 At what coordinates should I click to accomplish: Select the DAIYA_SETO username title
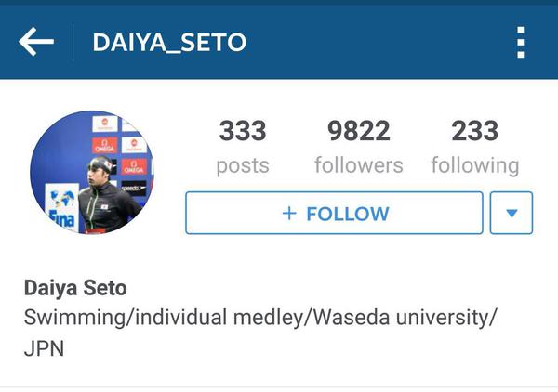click(x=169, y=43)
